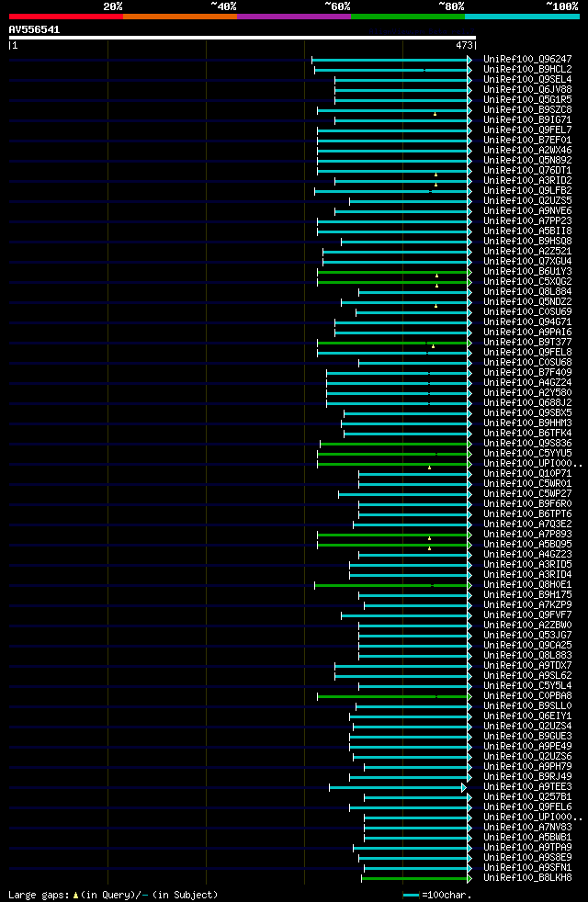Select hit UniRef100_Q5NDZ2

[x=527, y=302]
